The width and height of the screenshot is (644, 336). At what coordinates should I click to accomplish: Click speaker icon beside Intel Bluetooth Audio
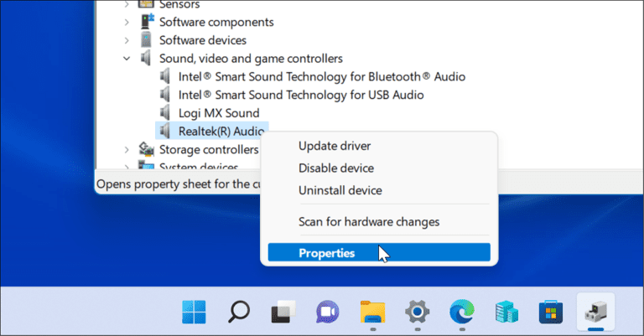point(165,76)
